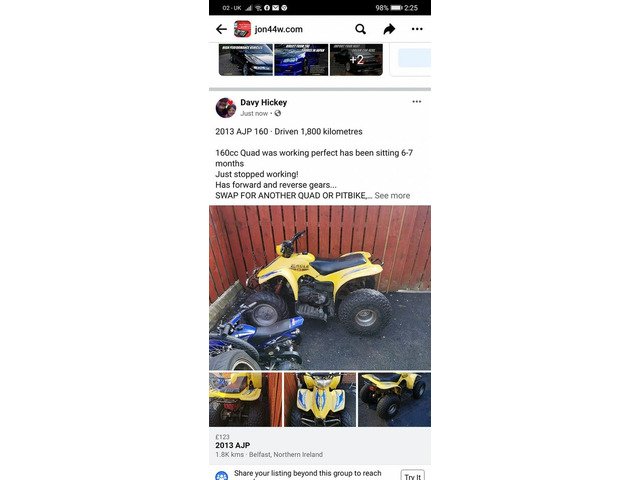
Task: Open Davy Hickey's profile name link
Action: point(264,102)
